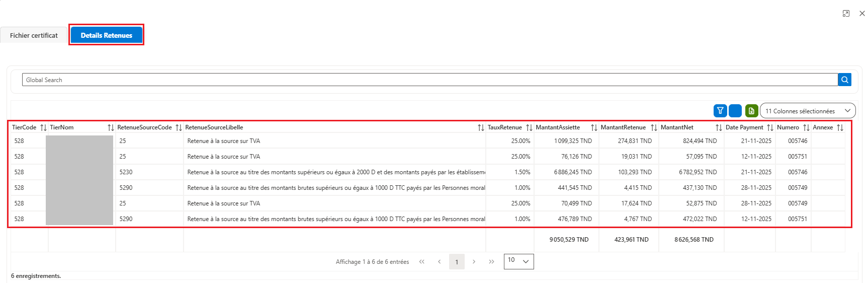Export table using green Excel icon
868x283 pixels.
751,111
